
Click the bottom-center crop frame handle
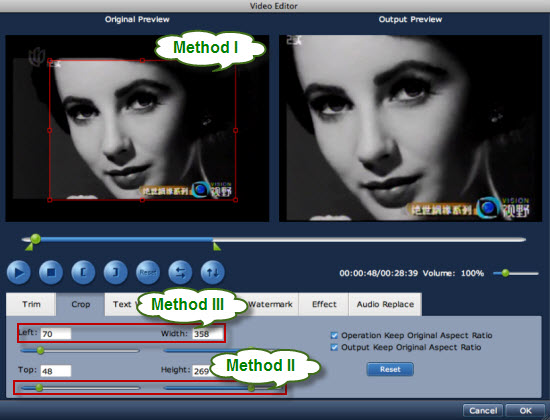[142, 200]
